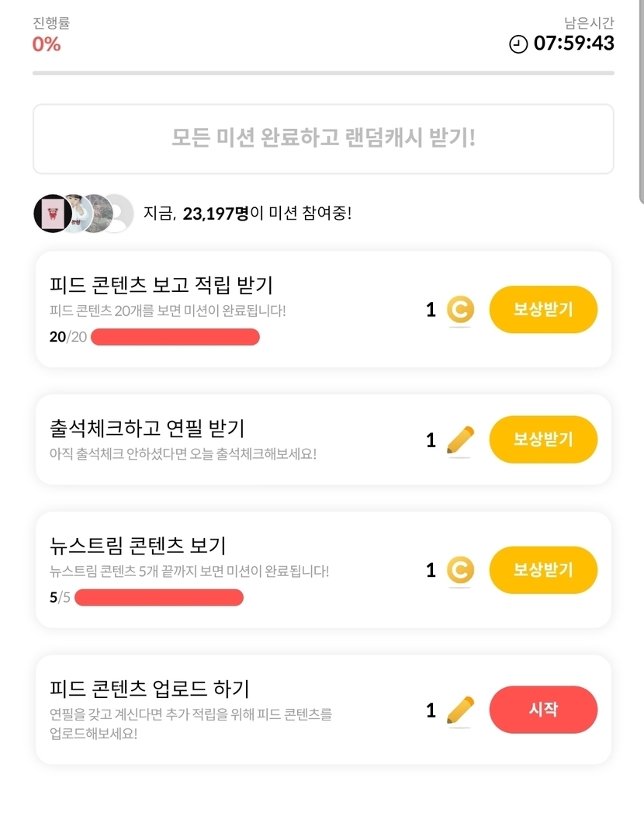Click the gray default profile avatar
The image size is (644, 837).
[117, 213]
